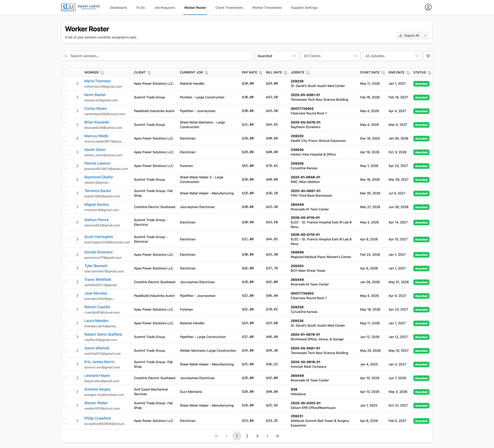
Task: Sort by Worker column arrows
Action: point(102,72)
